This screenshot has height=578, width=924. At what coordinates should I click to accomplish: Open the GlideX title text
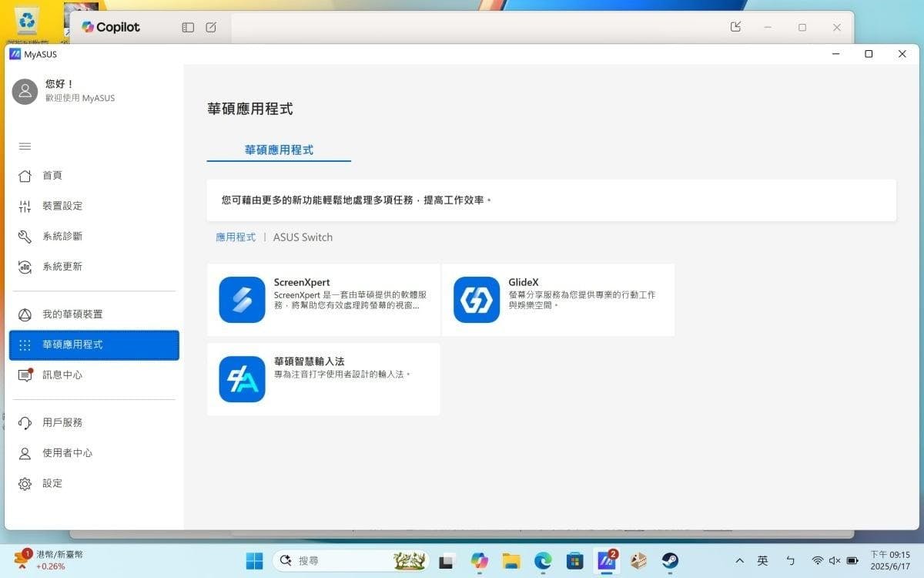(524, 282)
